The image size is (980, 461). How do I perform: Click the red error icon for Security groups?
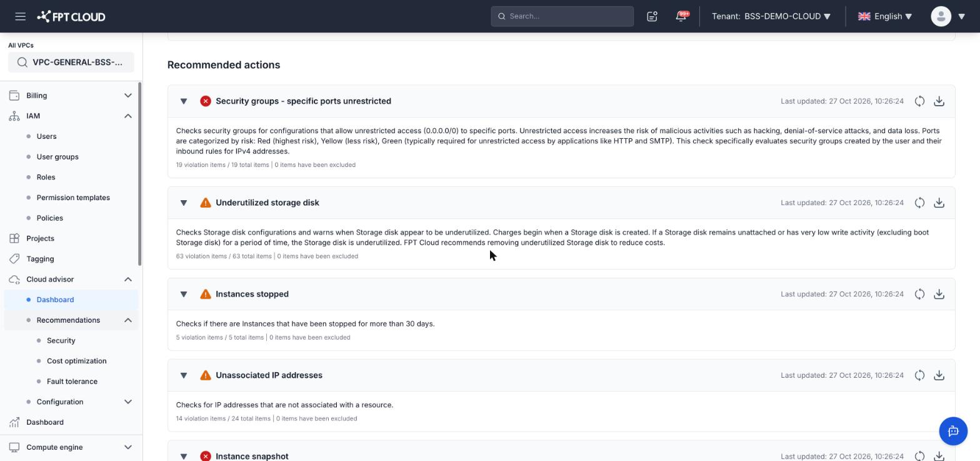[x=205, y=101]
